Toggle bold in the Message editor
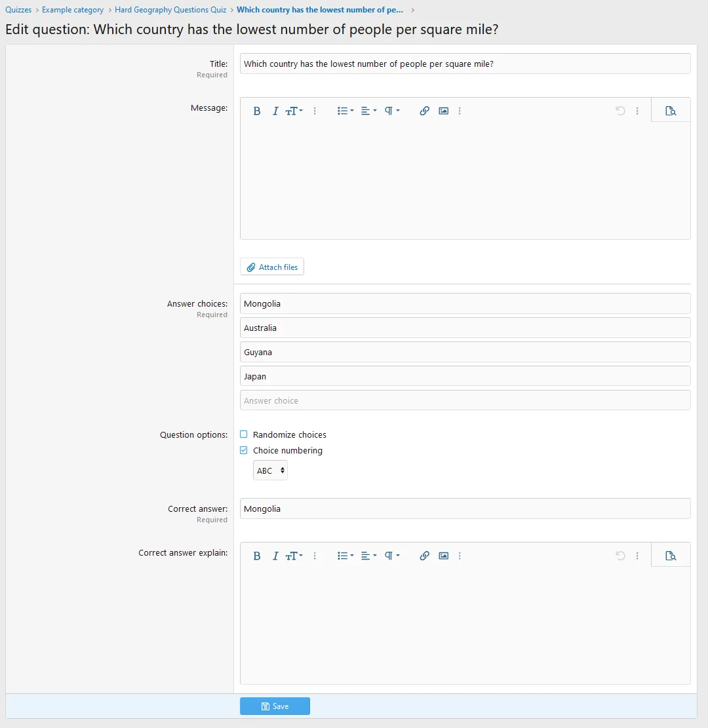The height and width of the screenshot is (728, 708). [x=257, y=111]
